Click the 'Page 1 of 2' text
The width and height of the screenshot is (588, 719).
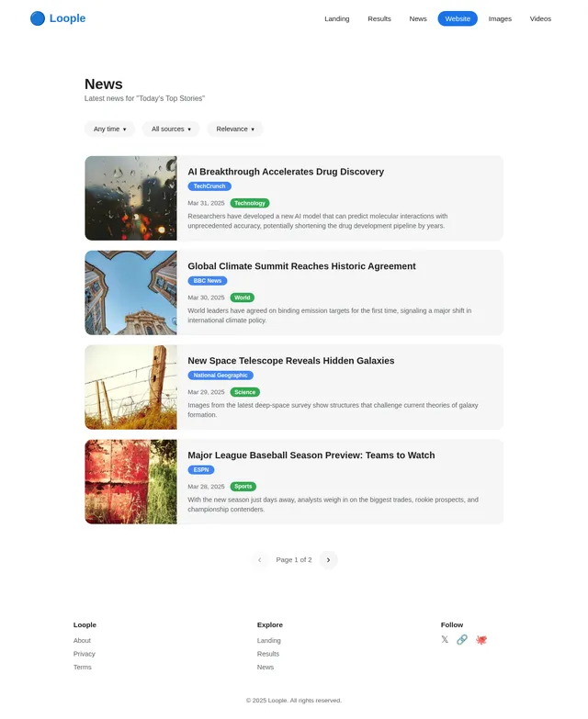click(294, 560)
